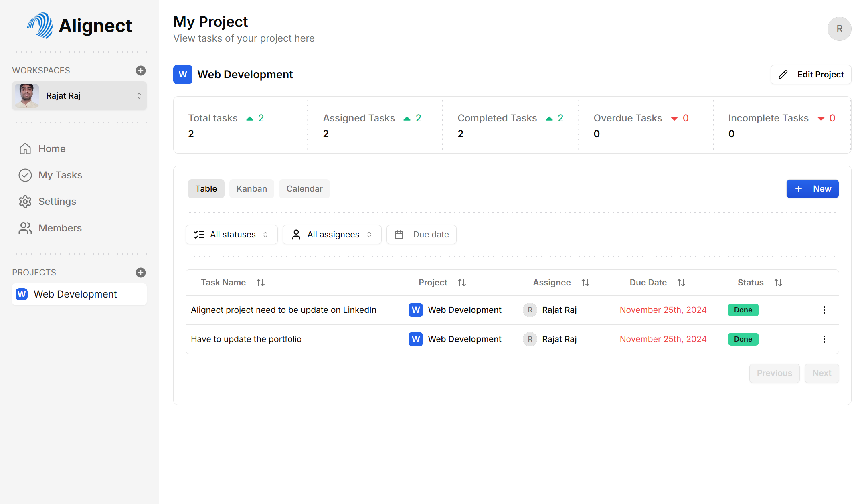The width and height of the screenshot is (866, 504).
Task: Click due date of LinkedIn task row
Action: (663, 310)
